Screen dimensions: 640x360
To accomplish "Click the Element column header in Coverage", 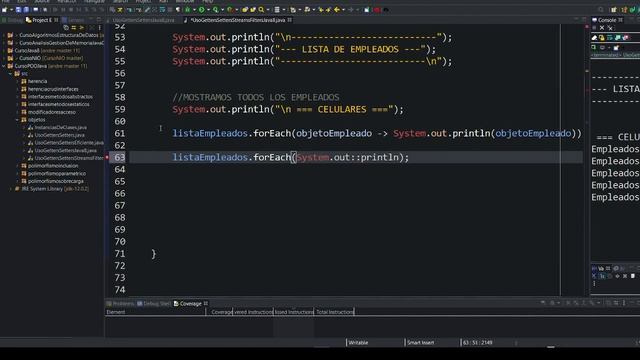I will click(x=155, y=312).
